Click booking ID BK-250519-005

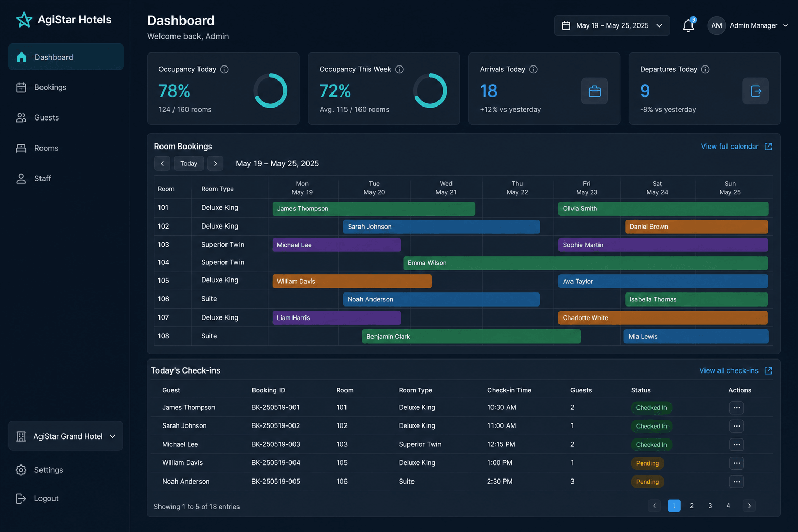[x=276, y=482]
